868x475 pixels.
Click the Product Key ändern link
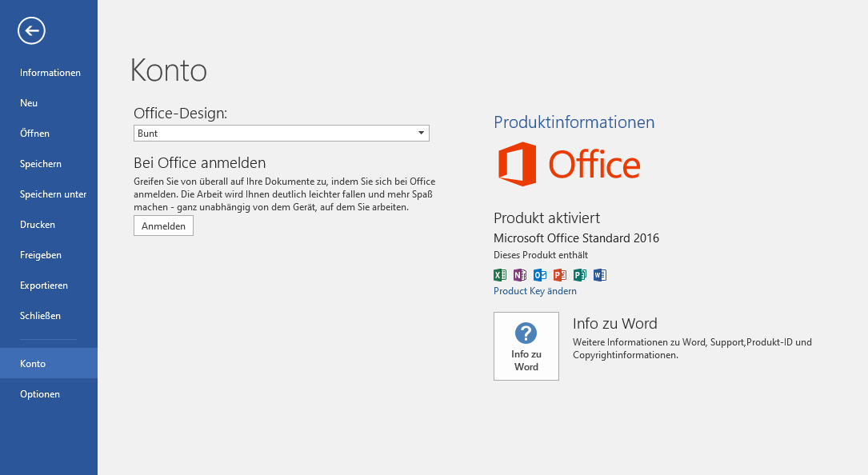click(x=534, y=291)
